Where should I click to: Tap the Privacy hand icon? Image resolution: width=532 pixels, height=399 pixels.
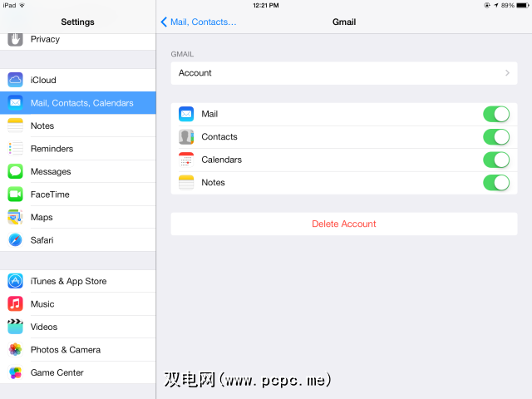point(15,39)
